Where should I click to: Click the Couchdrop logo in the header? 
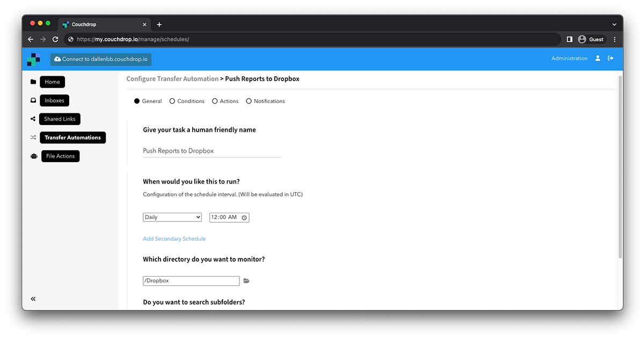(x=33, y=59)
